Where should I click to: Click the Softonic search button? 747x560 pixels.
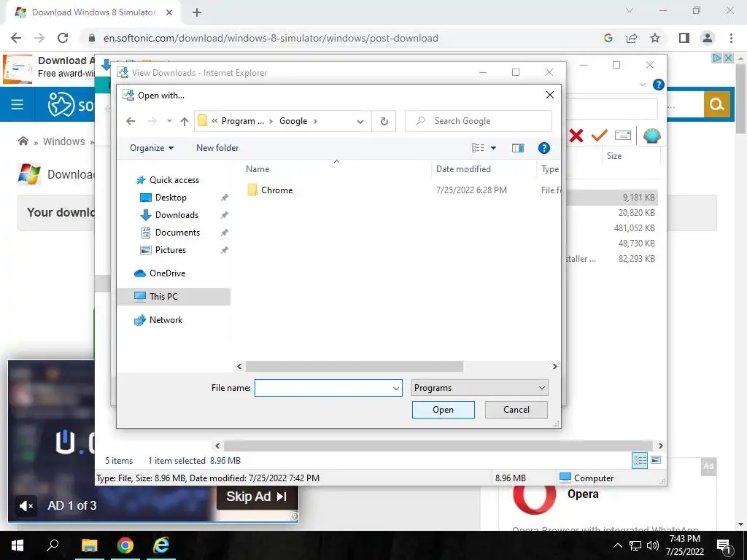(716, 104)
